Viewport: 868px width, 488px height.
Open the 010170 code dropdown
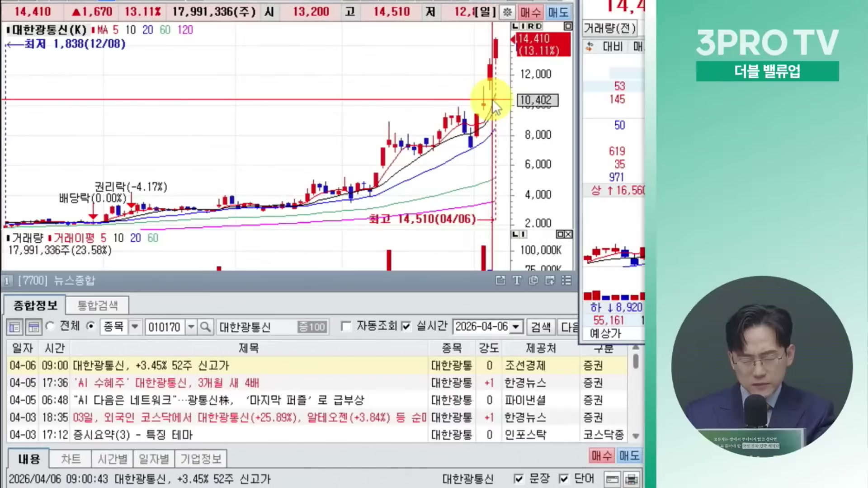pos(191,327)
